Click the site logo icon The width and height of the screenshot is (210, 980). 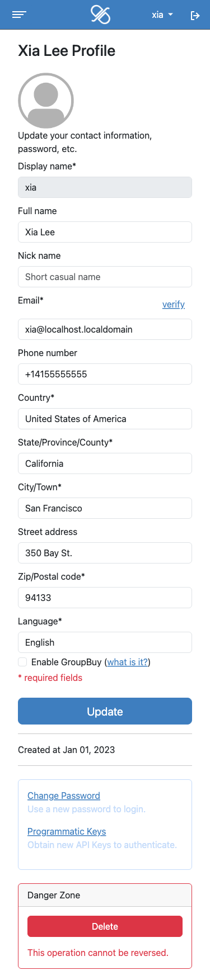(101, 15)
